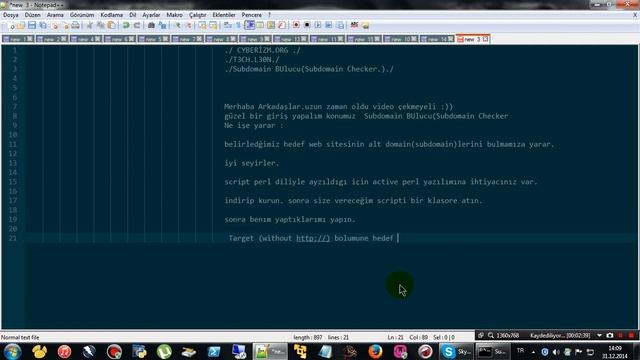Click the Zoom Out toolbar icon
The height and width of the screenshot is (360, 640).
coord(189,25)
